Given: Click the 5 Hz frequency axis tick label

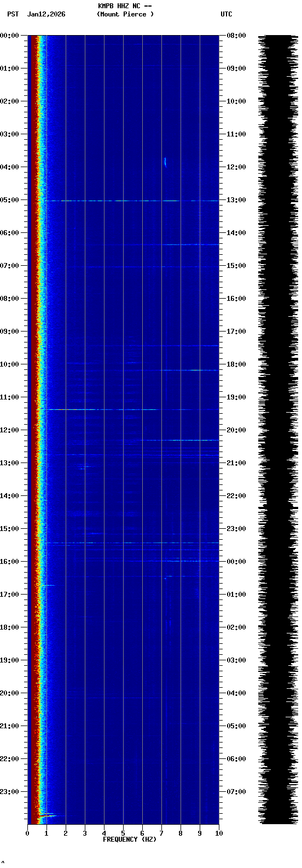Looking at the screenshot, I should point(123,833).
